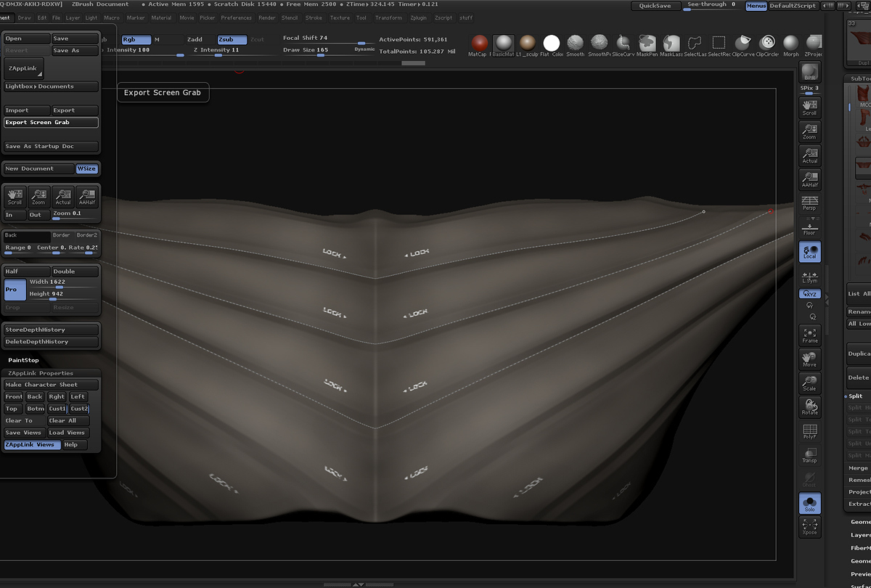The image size is (871, 588).
Task: Click StoreDepthHistory button
Action: 51,330
